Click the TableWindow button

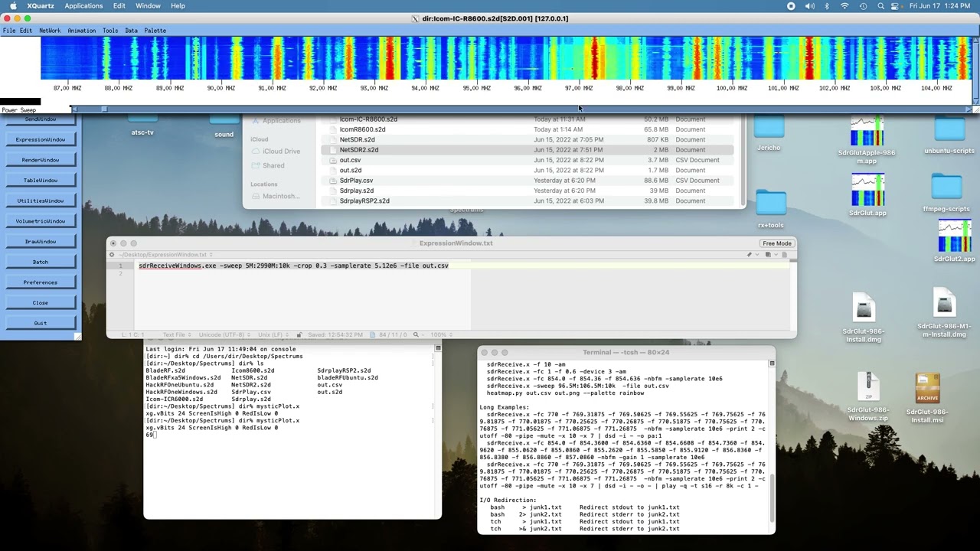[x=41, y=181]
